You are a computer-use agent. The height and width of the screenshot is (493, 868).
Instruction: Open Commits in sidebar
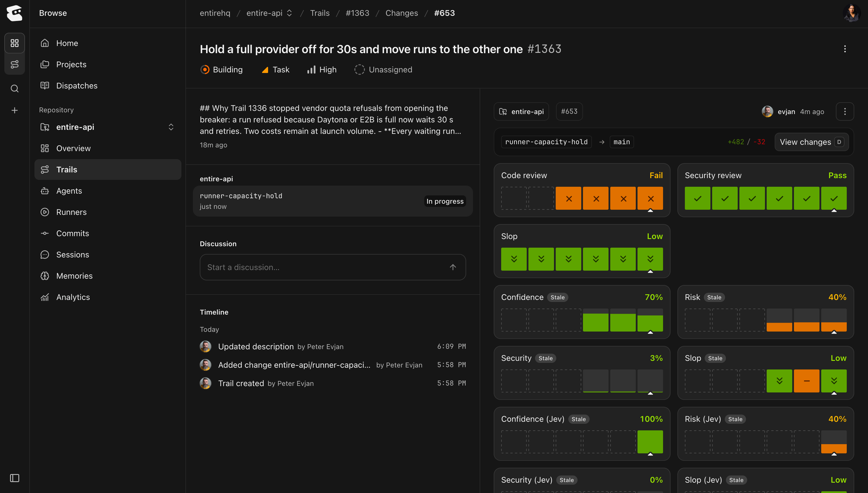pos(108,233)
